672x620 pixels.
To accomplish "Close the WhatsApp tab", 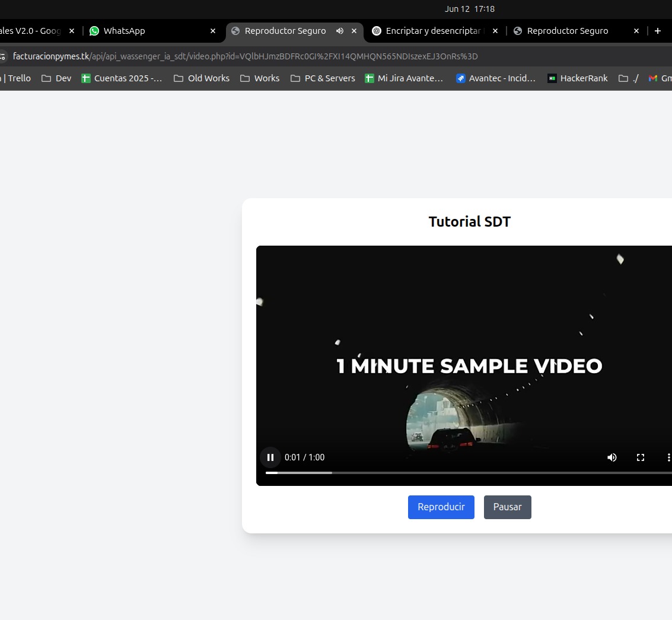I will click(213, 31).
